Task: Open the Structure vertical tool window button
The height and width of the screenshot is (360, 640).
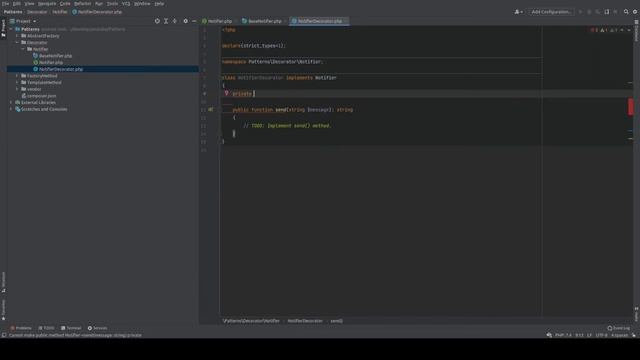Action: (3, 282)
